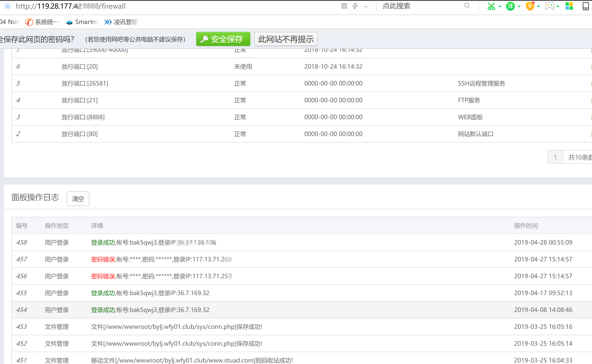Click the WEB面板 description
Screen dimensions: 592x364
click(470, 117)
